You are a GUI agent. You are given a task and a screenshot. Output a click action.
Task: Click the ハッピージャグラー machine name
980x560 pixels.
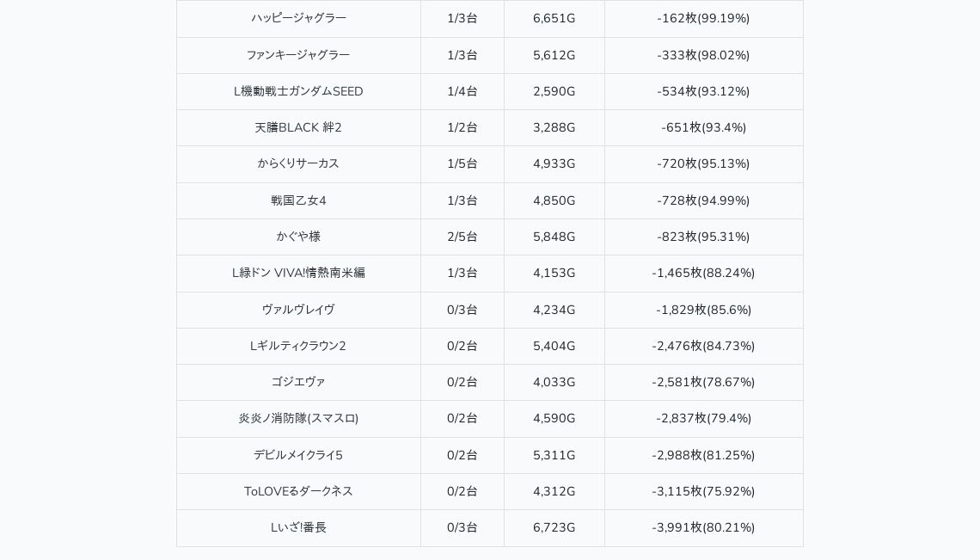click(x=298, y=19)
